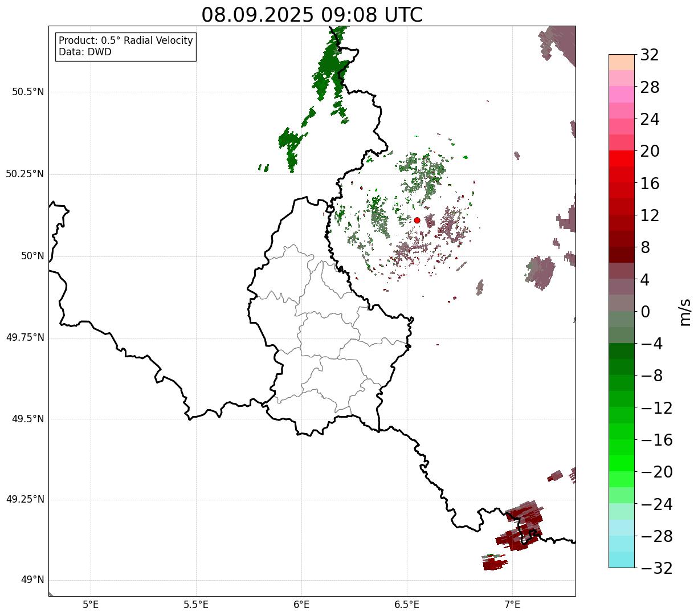The height and width of the screenshot is (616, 698).
Task: Click the "6°E" longitude label
Action: point(301,604)
